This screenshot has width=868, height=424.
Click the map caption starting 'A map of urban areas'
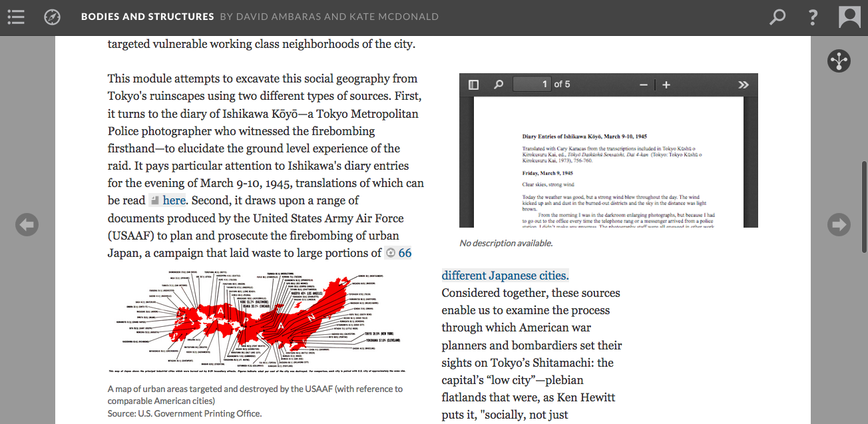[255, 395]
